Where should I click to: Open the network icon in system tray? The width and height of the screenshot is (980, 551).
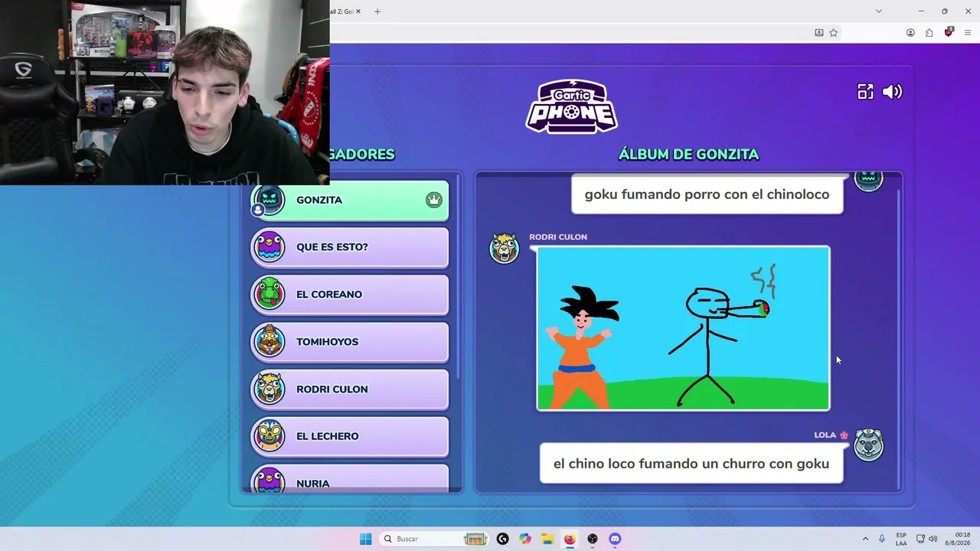click(x=920, y=539)
